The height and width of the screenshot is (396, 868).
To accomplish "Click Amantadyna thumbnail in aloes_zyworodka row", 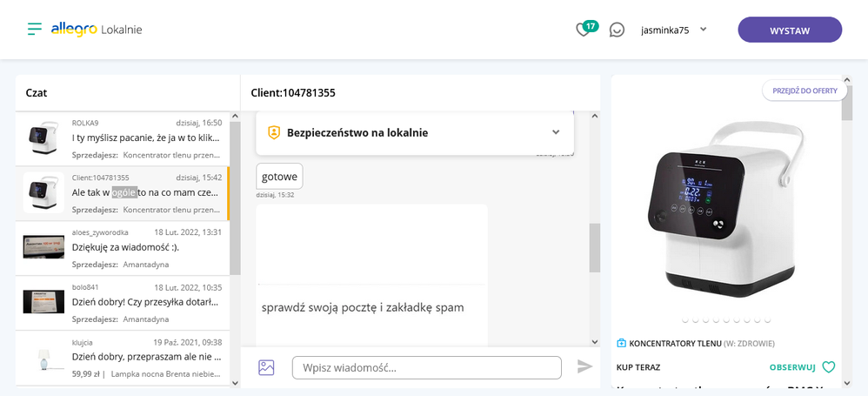I will [x=43, y=246].
